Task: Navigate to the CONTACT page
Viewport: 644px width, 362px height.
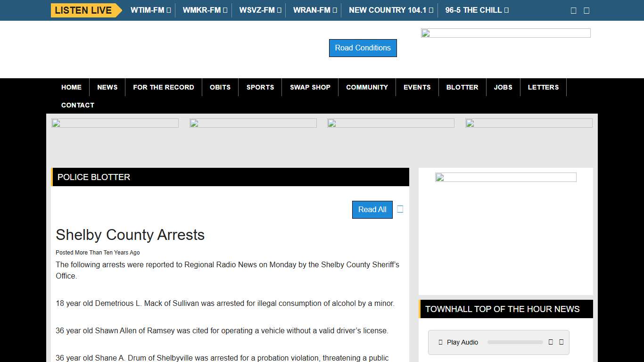Action: [x=77, y=105]
